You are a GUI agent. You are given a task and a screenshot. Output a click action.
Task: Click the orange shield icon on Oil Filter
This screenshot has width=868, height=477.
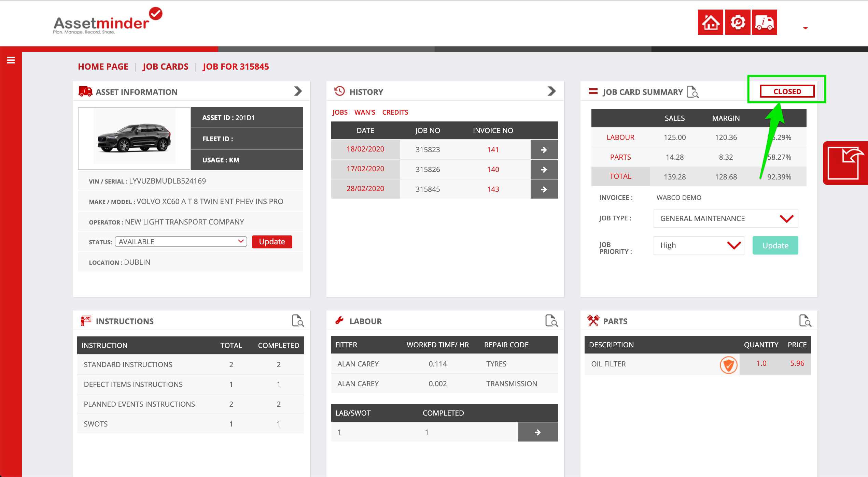(729, 365)
